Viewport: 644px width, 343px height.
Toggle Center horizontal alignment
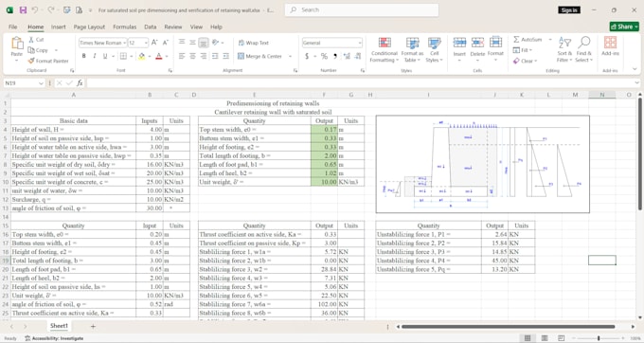pos(192,56)
